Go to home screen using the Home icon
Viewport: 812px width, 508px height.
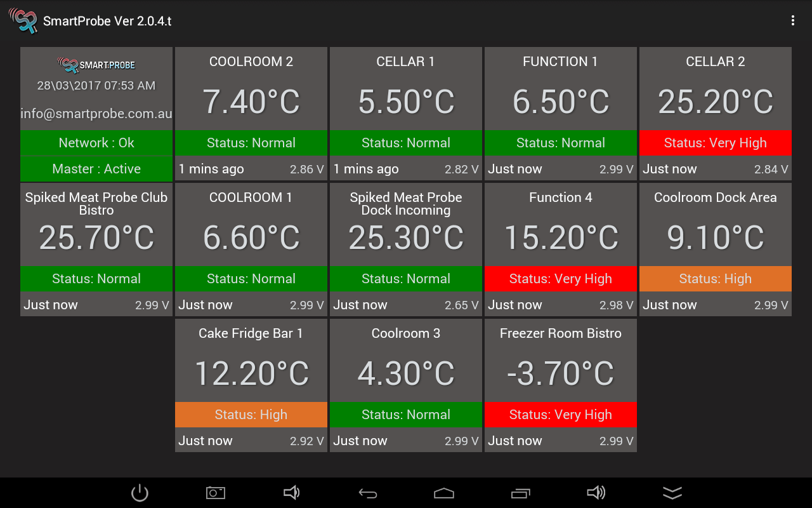coord(444,492)
